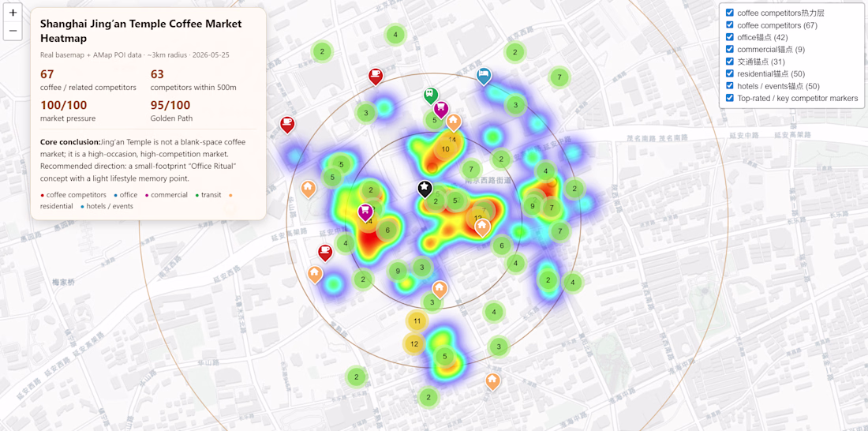Toggle 交通锚点 (31) layer
This screenshot has width=868, height=431.
pos(730,62)
